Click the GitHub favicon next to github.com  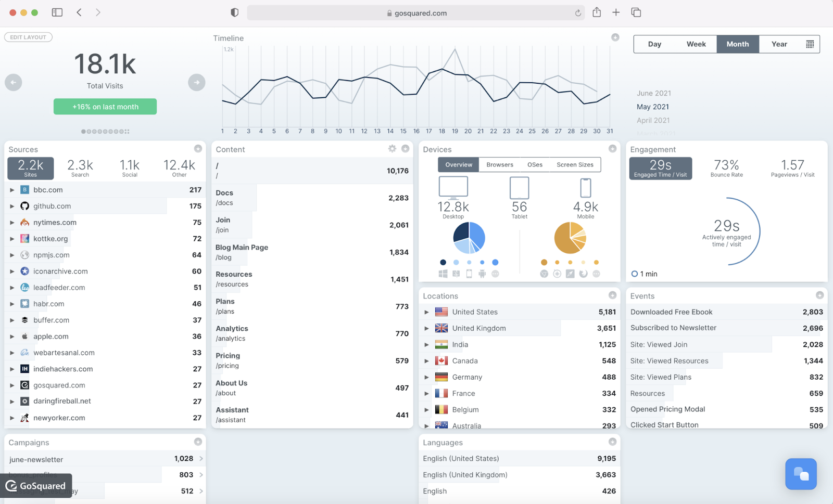pos(24,206)
